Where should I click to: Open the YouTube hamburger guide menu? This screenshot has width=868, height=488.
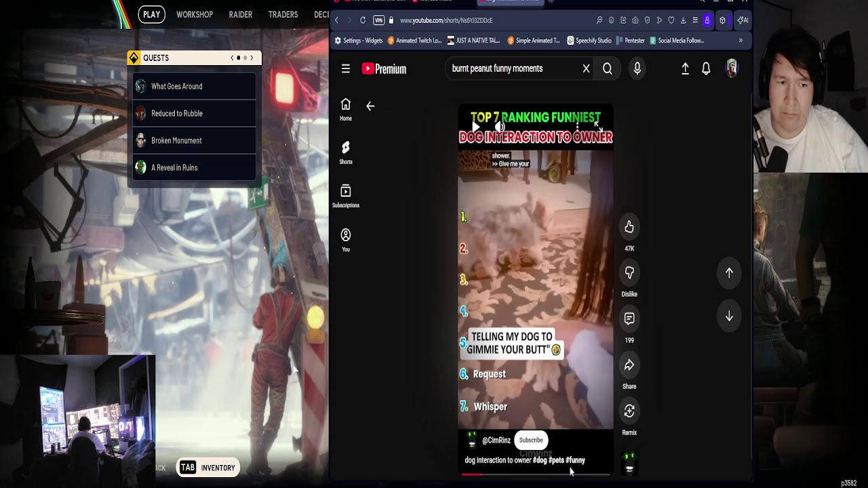click(346, 68)
